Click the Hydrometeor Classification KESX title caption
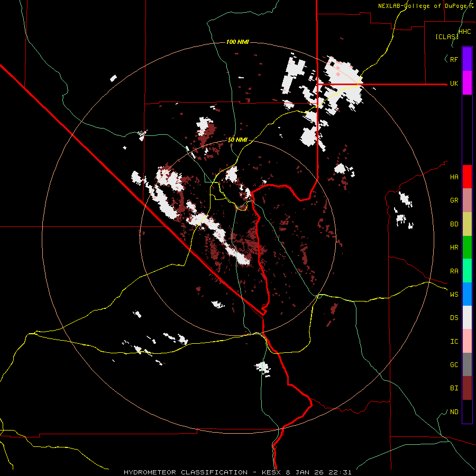476x476 pixels. pos(237,472)
